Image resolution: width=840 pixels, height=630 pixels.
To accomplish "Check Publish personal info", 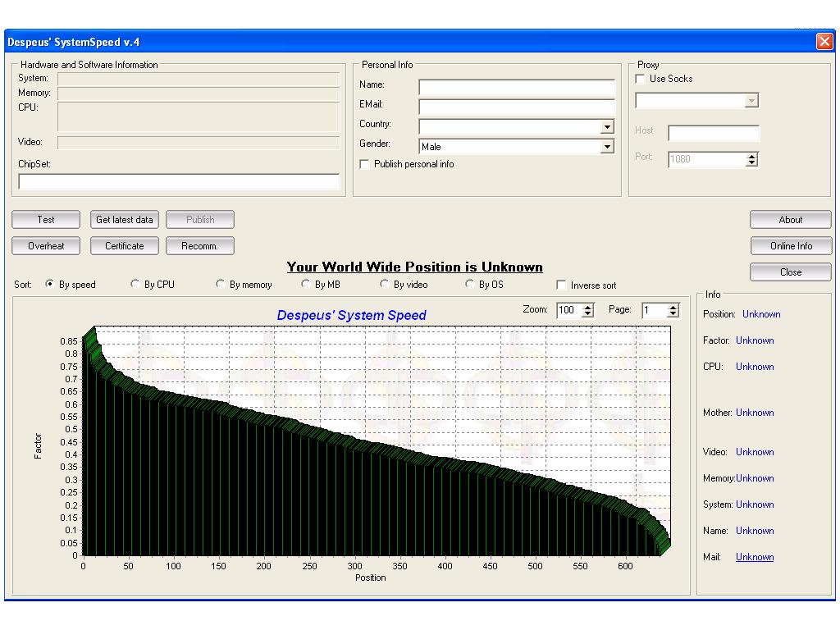I will [365, 164].
